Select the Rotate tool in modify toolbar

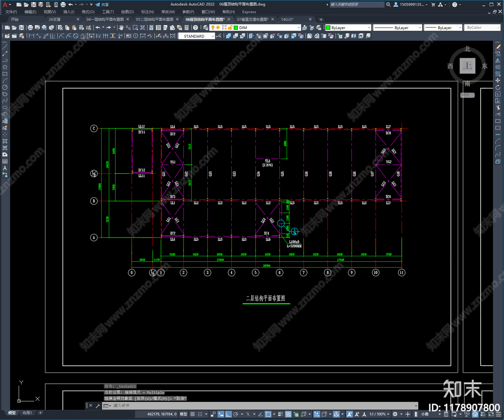(498, 87)
